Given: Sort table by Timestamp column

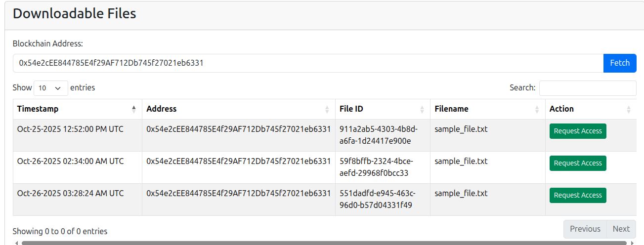Looking at the screenshot, I should pos(78,109).
